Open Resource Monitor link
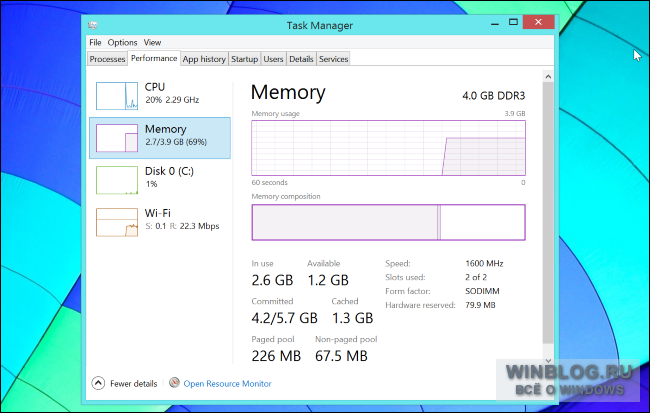Image resolution: width=650 pixels, height=413 pixels. pos(227,384)
